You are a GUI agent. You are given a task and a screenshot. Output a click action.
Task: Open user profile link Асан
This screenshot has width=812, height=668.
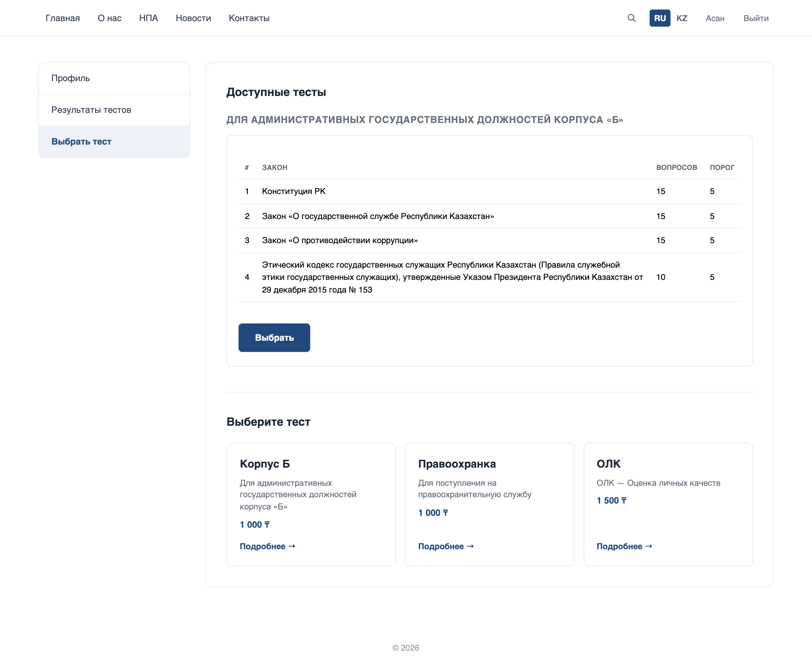(x=715, y=18)
